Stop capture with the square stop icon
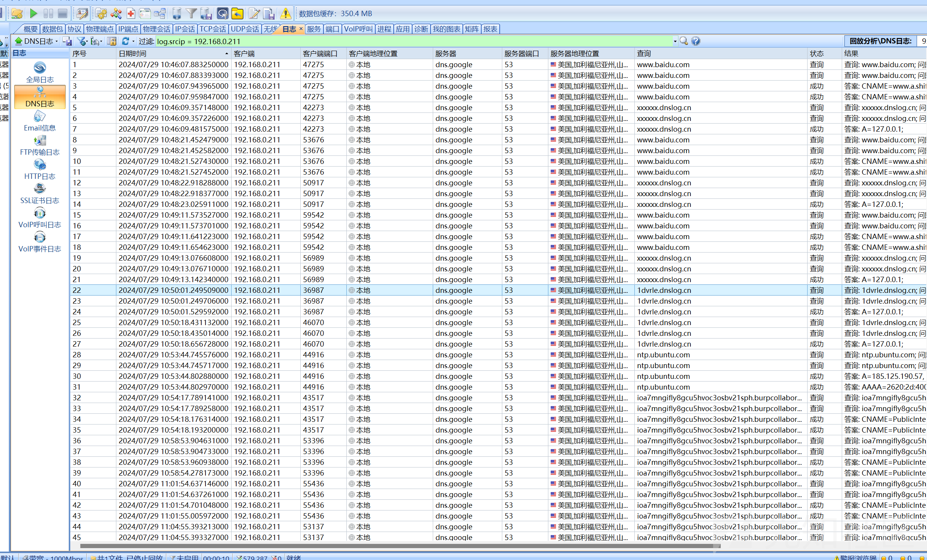This screenshot has width=927, height=560. (x=63, y=14)
